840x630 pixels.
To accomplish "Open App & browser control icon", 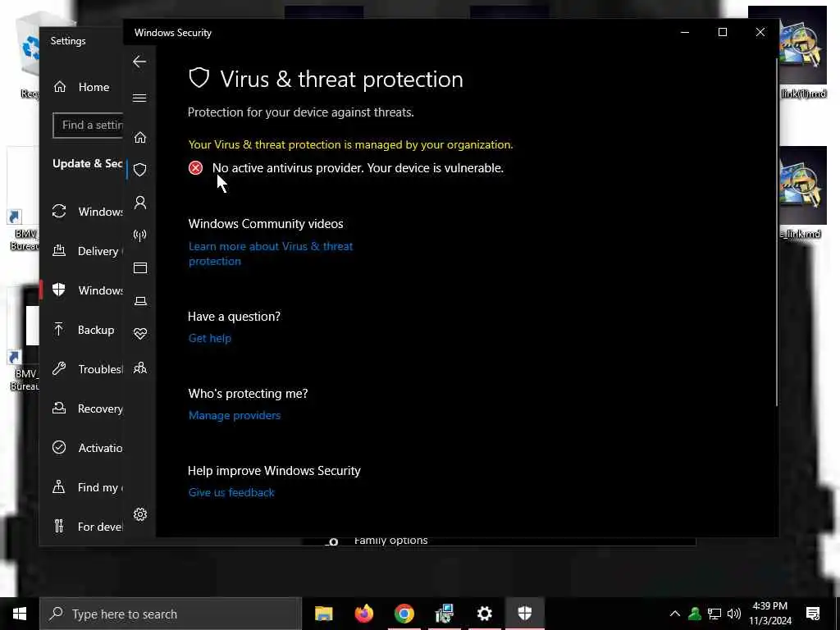I will pyautogui.click(x=139, y=268).
